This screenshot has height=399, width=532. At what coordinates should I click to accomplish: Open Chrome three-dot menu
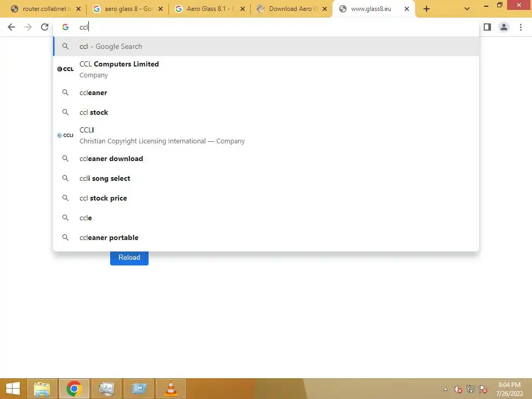point(521,27)
